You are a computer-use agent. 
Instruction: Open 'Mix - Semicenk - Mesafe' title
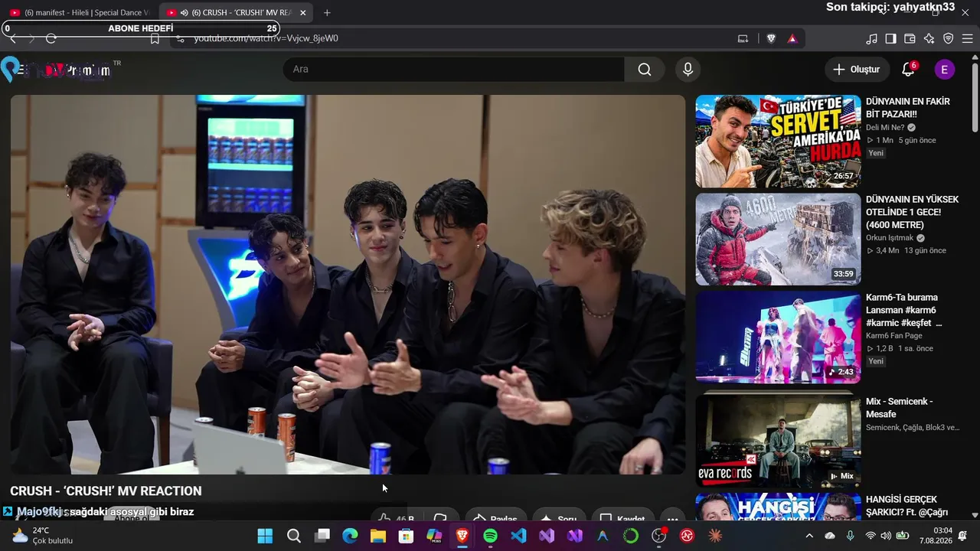point(899,408)
